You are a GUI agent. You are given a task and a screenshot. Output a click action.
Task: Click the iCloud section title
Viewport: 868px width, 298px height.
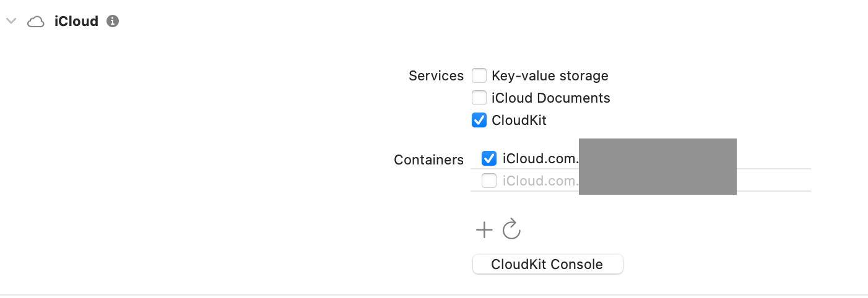tap(76, 21)
